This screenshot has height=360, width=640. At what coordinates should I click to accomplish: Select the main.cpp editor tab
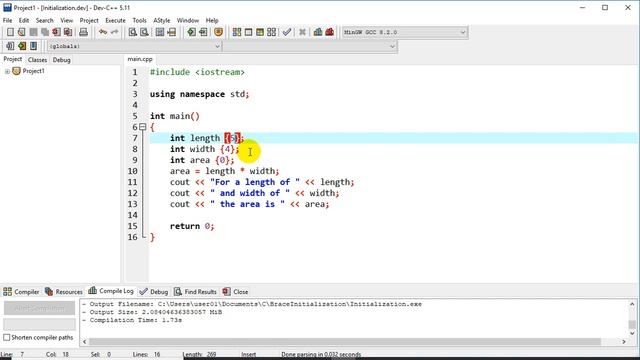tap(140, 59)
